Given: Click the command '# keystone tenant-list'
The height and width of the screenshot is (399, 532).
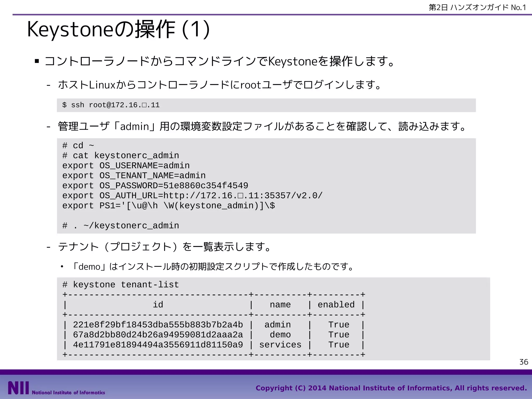Looking at the screenshot, I should coord(121,285).
